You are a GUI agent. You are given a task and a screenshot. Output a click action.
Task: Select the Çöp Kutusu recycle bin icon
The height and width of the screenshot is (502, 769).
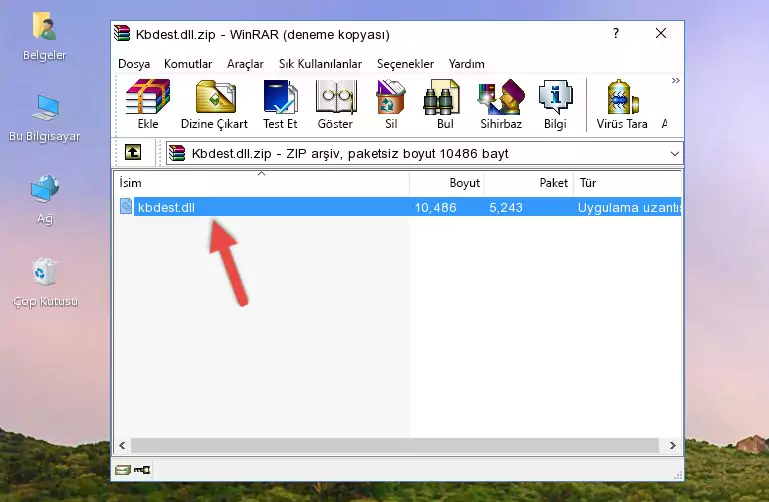pyautogui.click(x=45, y=283)
